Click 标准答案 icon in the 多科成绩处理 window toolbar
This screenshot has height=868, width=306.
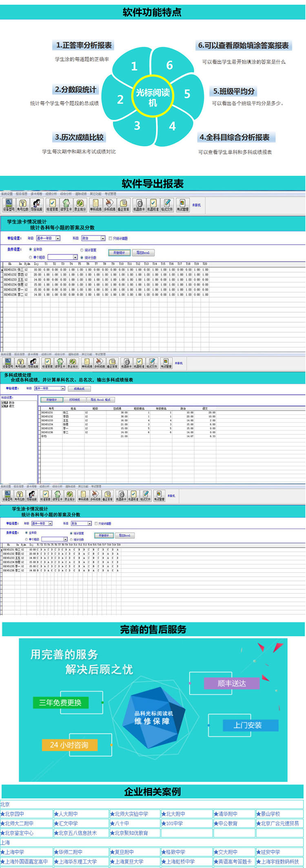(x=47, y=363)
